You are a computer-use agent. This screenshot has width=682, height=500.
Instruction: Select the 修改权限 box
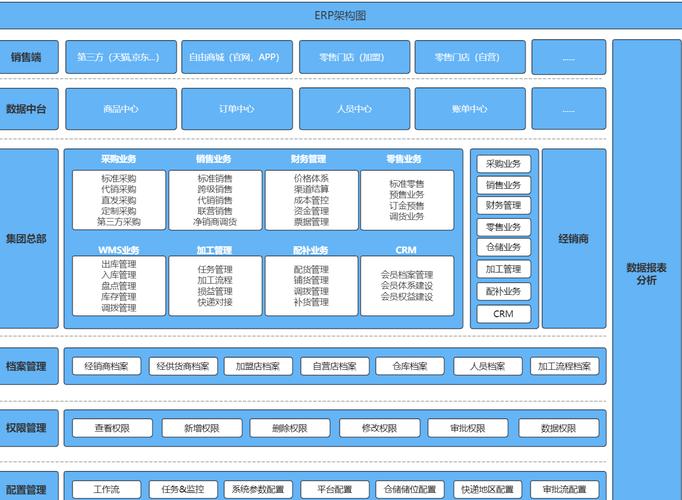380,428
